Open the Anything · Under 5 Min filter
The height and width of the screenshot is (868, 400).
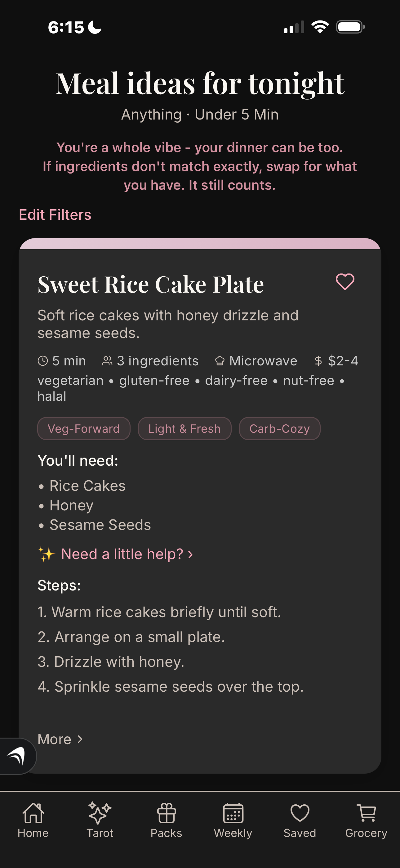[x=200, y=115]
